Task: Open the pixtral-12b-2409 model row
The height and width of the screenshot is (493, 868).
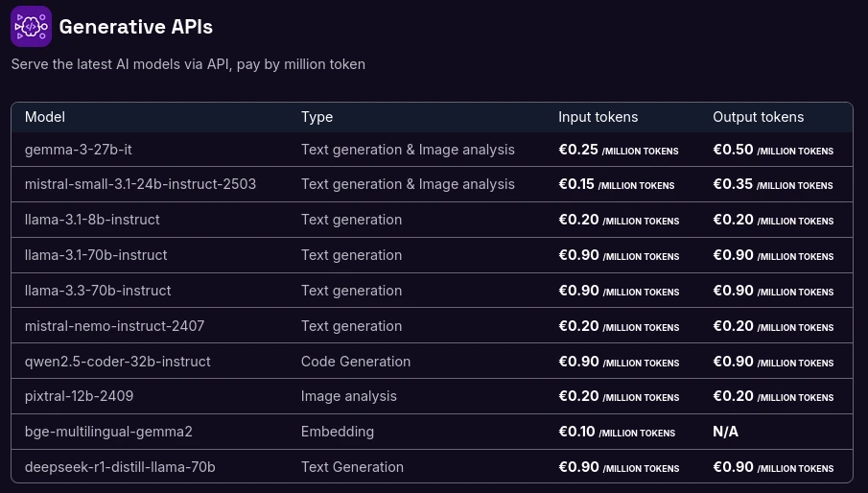Action: (79, 396)
